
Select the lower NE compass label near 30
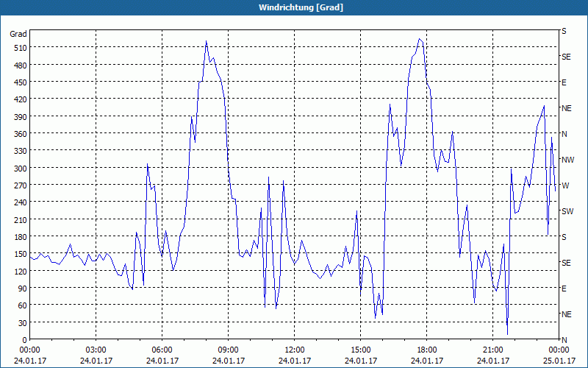(567, 314)
